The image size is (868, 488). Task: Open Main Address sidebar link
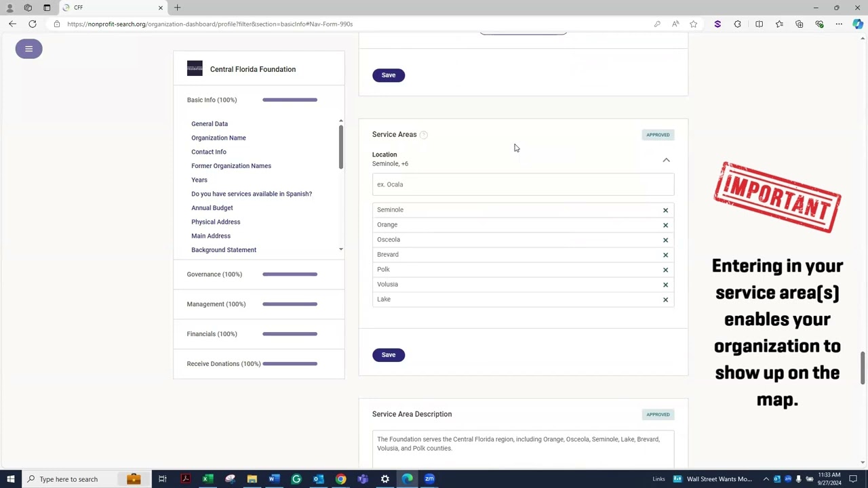211,236
